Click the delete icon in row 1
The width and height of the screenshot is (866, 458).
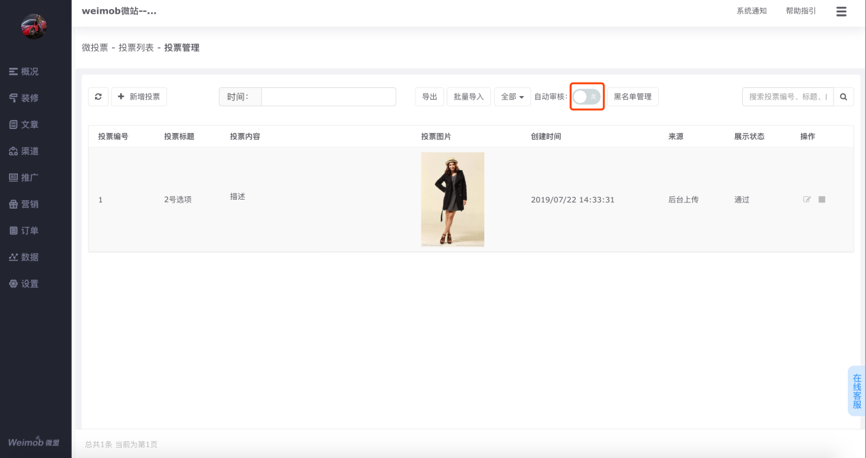[x=822, y=200]
